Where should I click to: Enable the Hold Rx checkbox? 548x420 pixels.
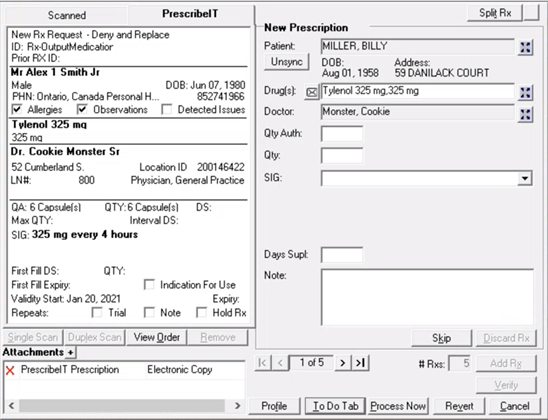coord(201,312)
